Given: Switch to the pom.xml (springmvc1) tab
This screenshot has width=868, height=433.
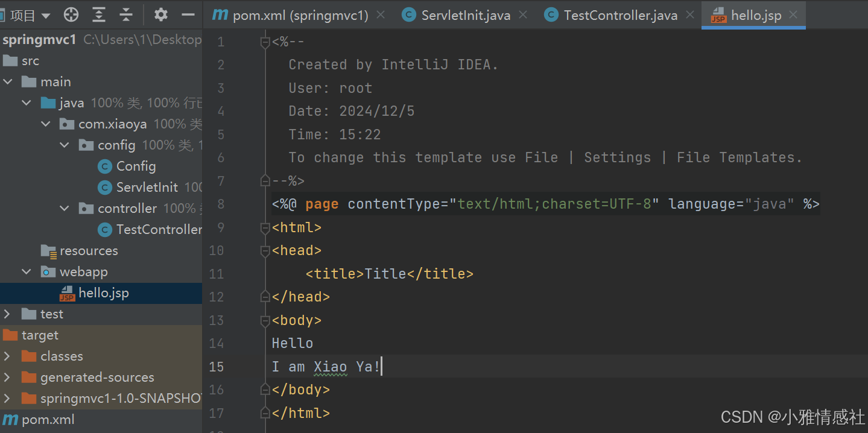Looking at the screenshot, I should pos(291,15).
